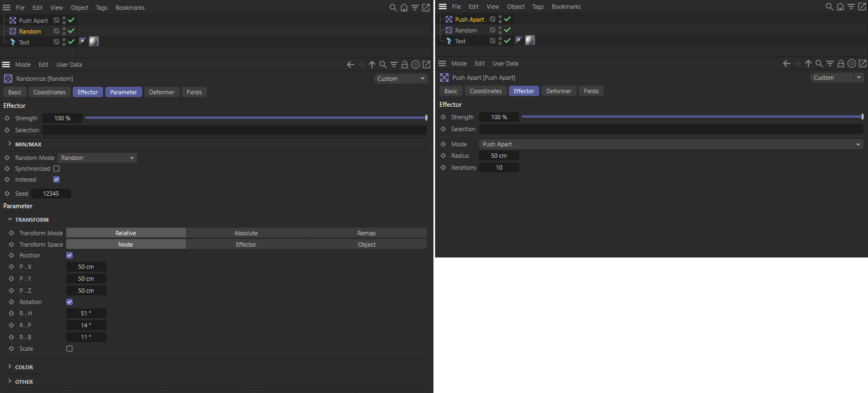Viewport: 868px width, 393px height.
Task: Click Randomize effector icon in left attribute header
Action: [x=8, y=79]
